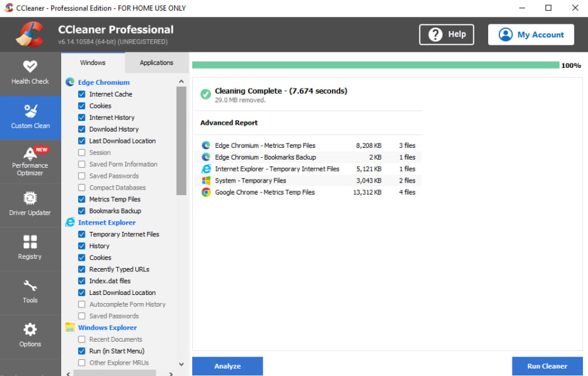The height and width of the screenshot is (376, 588).
Task: Collapse the Edge Chromium section header
Action: [104, 82]
